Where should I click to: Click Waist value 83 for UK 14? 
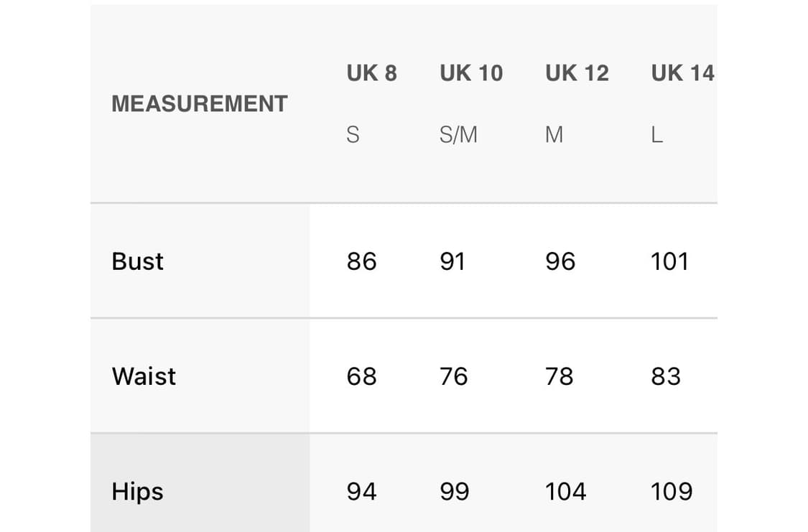(666, 376)
